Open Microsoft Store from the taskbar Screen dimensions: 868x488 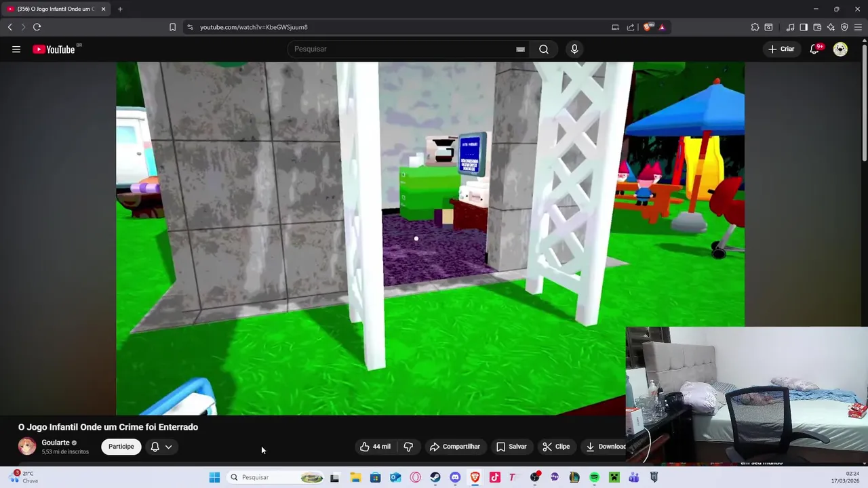[375, 477]
